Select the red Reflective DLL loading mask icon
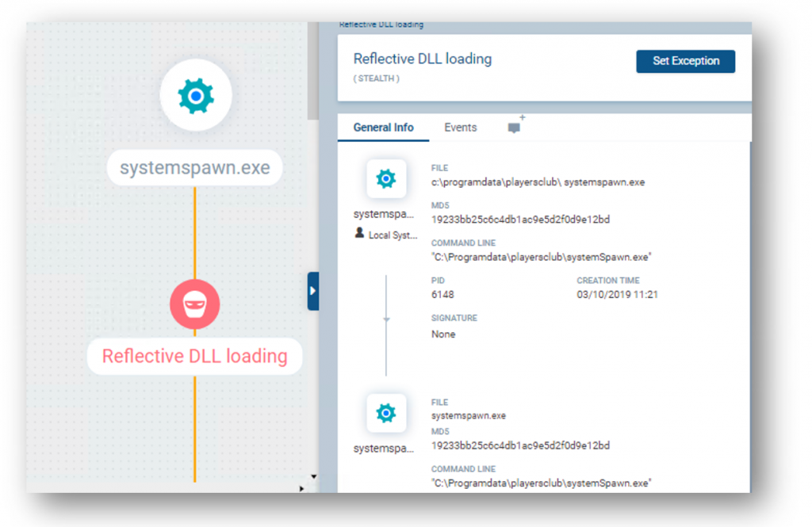812x527 pixels. [x=194, y=304]
